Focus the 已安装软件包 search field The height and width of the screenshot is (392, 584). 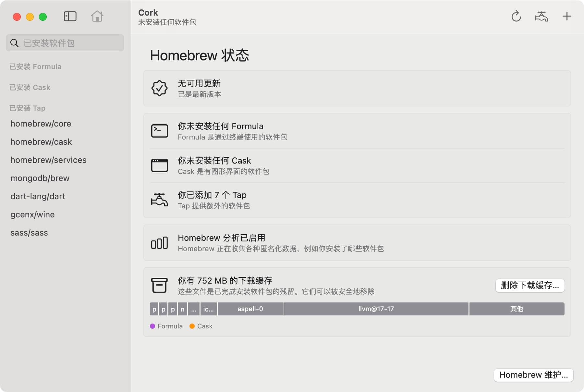point(65,43)
